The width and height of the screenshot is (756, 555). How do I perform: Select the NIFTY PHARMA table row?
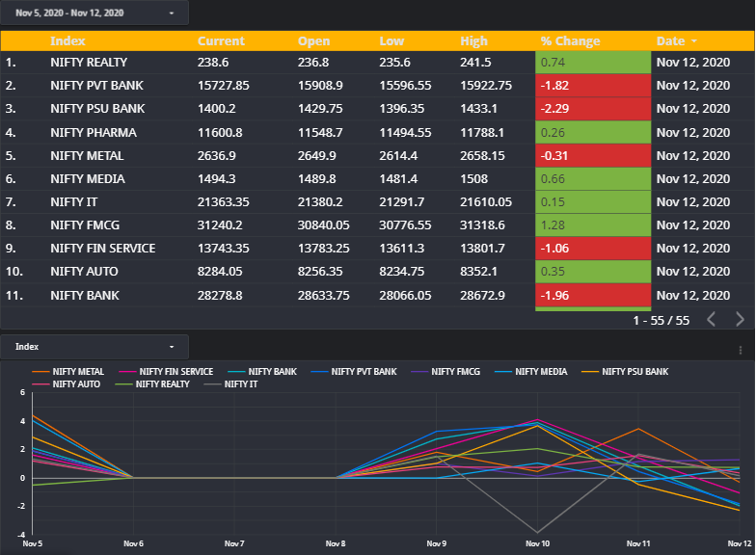377,133
